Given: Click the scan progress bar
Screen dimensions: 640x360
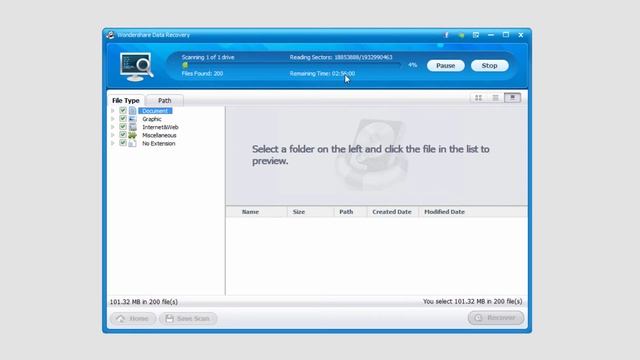Looking at the screenshot, I should (292, 65).
